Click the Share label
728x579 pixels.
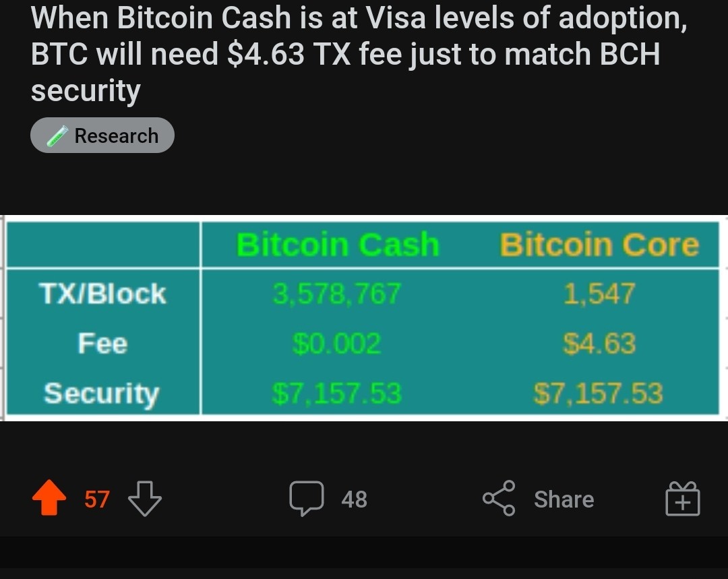coord(564,499)
